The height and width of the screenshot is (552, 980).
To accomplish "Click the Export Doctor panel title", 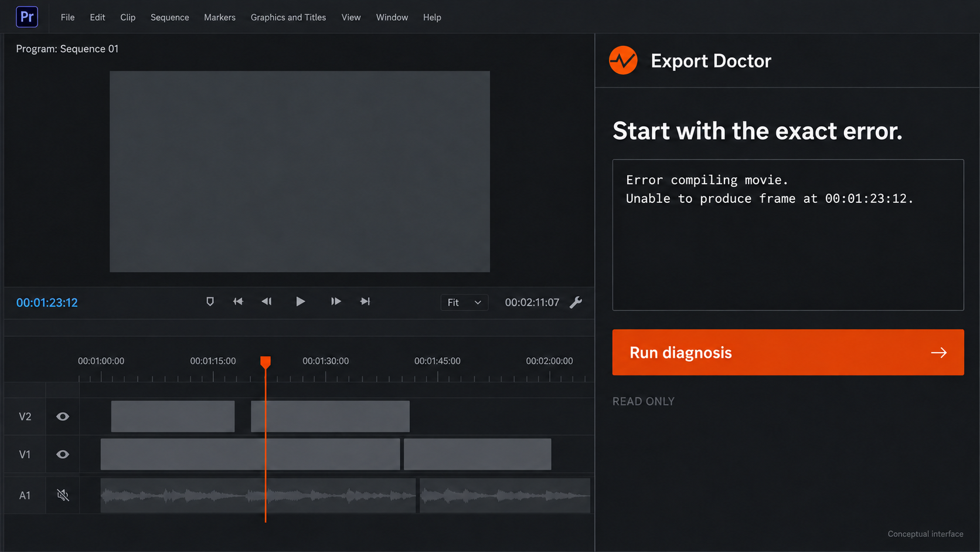I will pyautogui.click(x=711, y=61).
